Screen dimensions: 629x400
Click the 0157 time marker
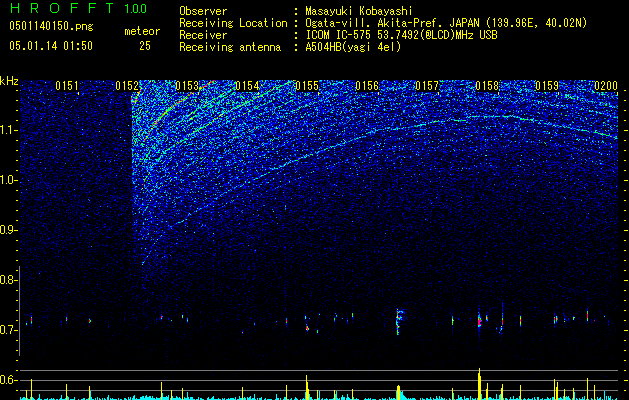point(427,86)
